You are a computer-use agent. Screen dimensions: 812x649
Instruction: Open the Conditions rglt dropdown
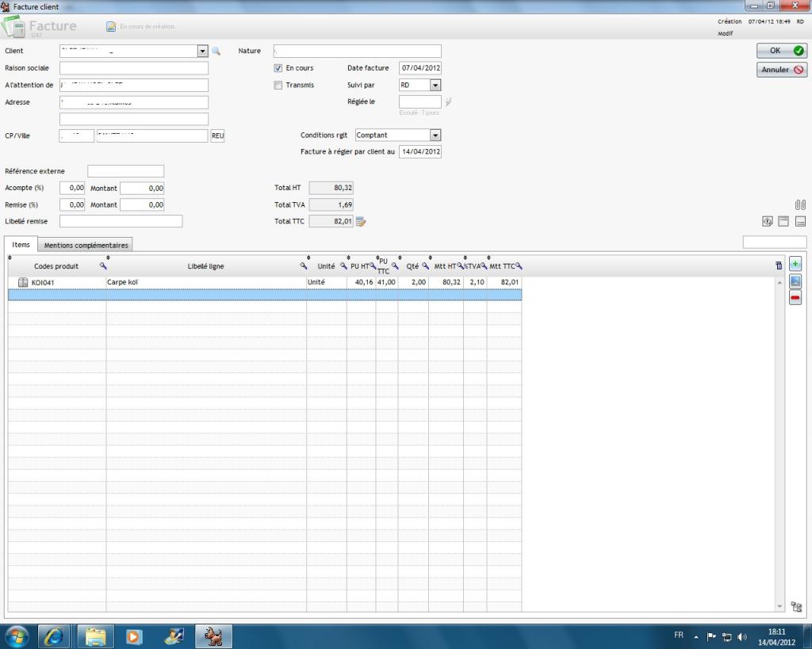(435, 136)
